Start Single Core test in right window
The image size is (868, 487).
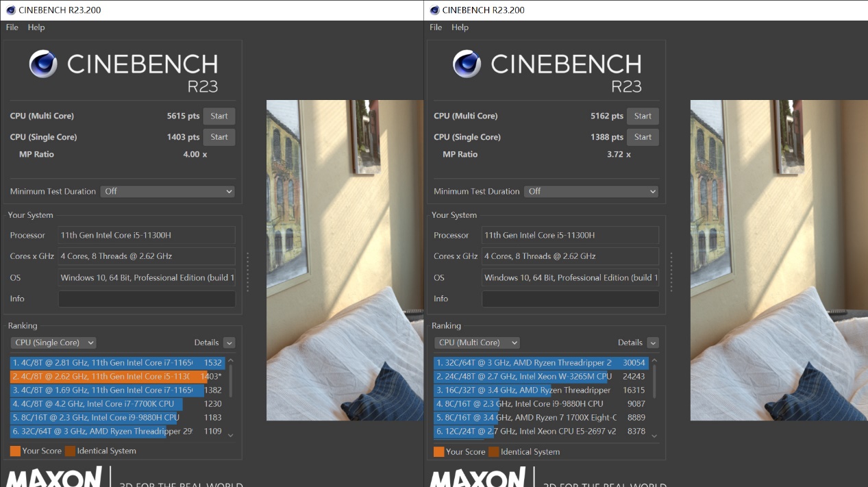643,137
